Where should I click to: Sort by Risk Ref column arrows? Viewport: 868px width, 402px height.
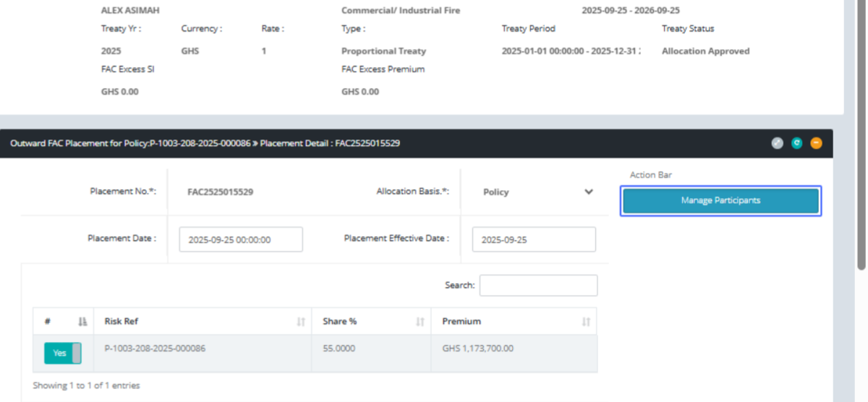301,321
